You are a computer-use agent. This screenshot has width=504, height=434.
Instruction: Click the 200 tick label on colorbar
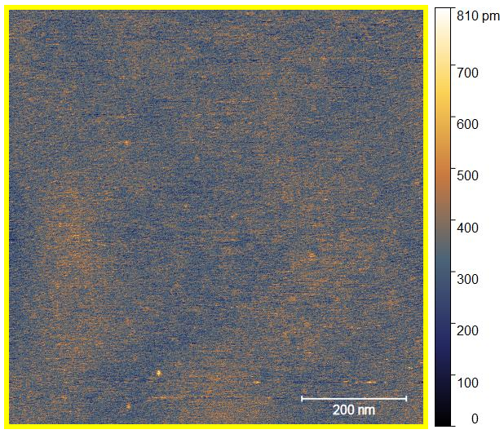point(467,330)
